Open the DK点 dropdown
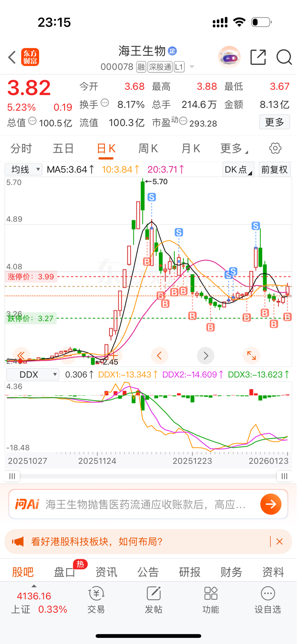 pyautogui.click(x=238, y=169)
